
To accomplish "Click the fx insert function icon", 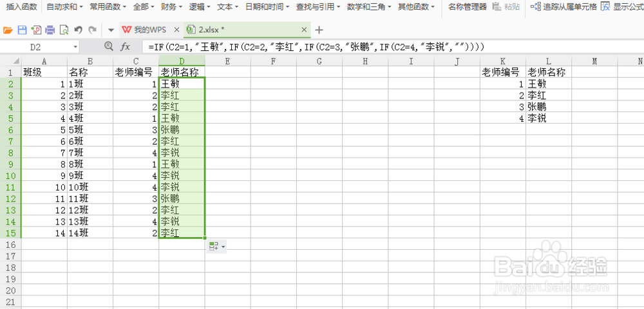I will point(125,47).
